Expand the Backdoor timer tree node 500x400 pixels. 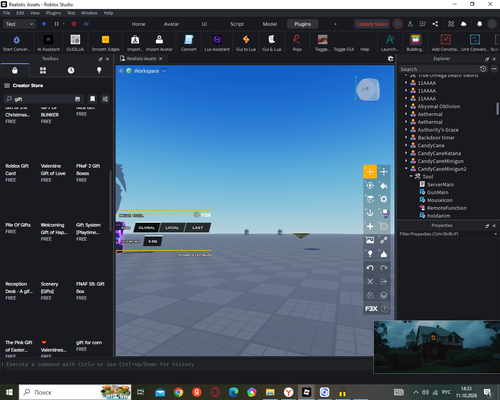(x=406, y=137)
